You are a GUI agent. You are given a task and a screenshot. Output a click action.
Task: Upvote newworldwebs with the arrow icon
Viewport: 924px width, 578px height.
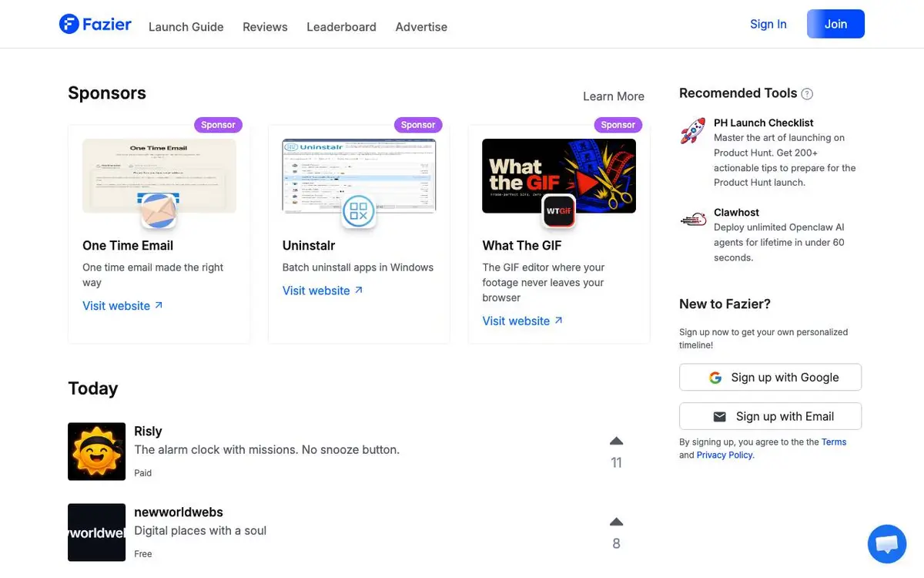coord(616,523)
